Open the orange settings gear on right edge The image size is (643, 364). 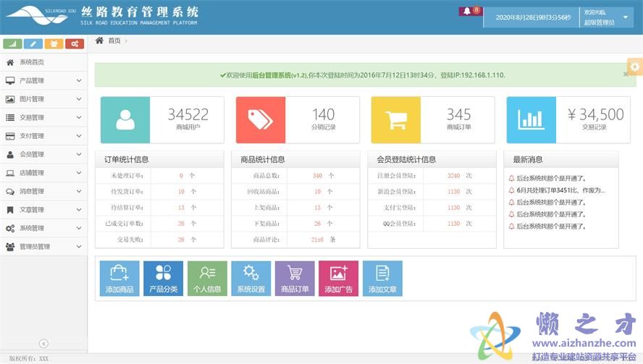635,67
